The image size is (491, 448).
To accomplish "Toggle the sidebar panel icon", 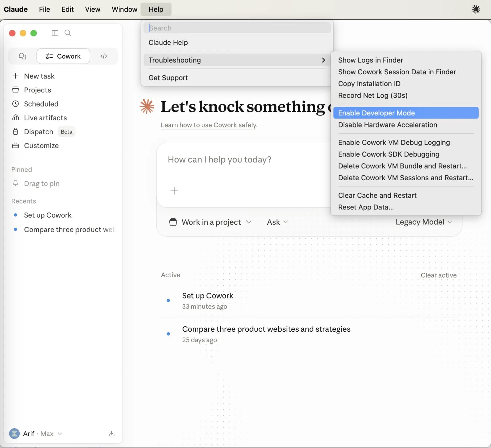I will coord(55,33).
